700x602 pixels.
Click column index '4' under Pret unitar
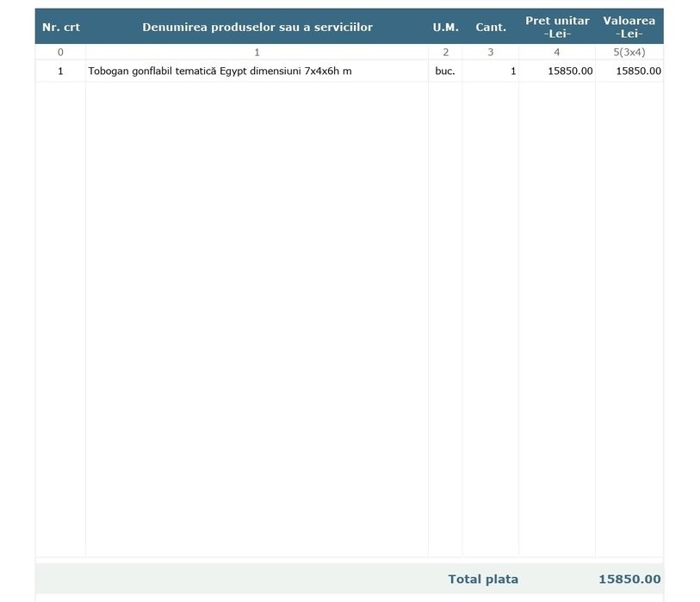point(557,53)
